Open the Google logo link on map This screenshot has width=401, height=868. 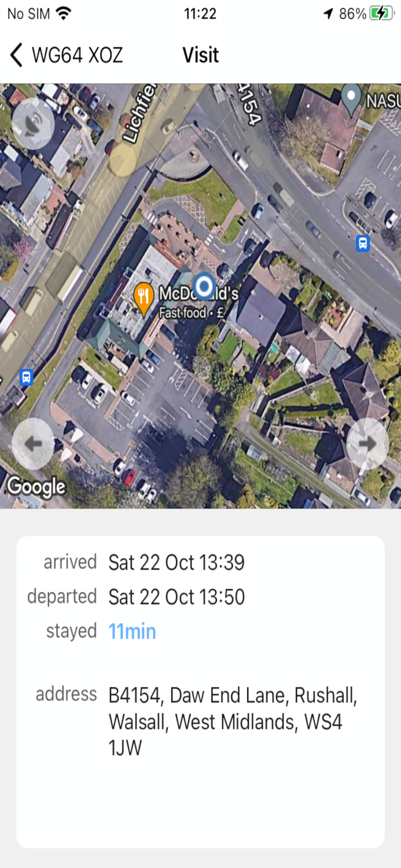36,487
